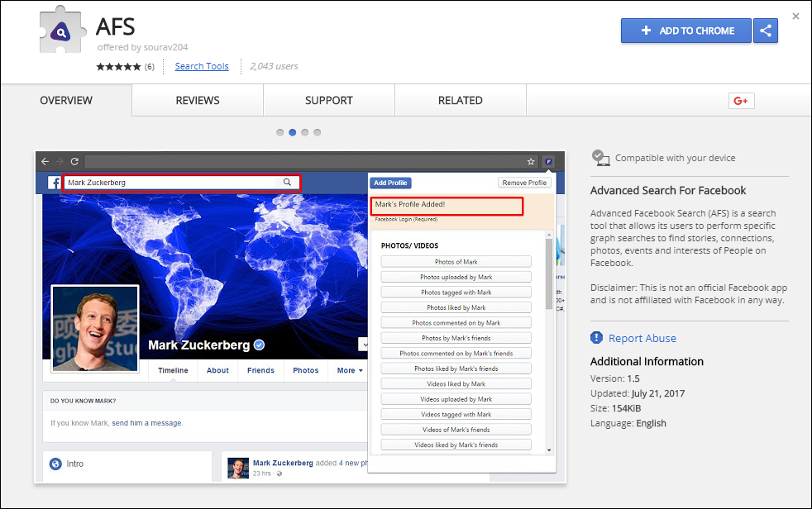This screenshot has height=509, width=812.
Task: Click Photos liked by Mark button
Action: (x=456, y=307)
